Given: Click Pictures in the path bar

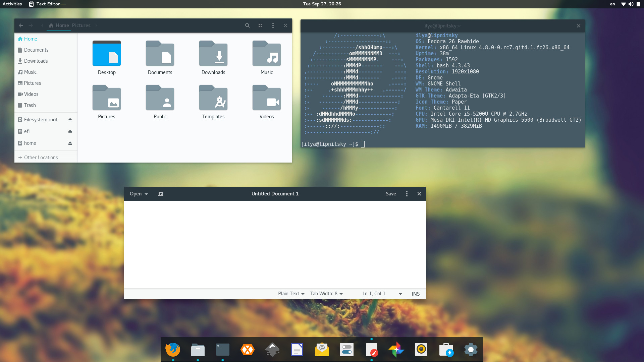Looking at the screenshot, I should tap(81, 25).
